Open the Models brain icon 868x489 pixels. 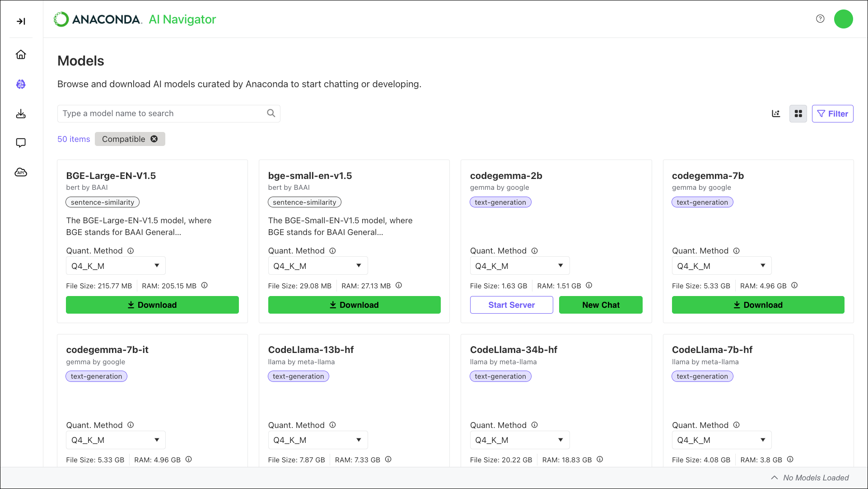pyautogui.click(x=21, y=84)
